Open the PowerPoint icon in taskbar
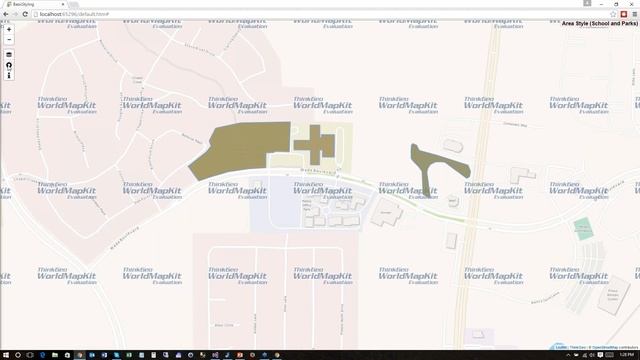 click(x=240, y=355)
